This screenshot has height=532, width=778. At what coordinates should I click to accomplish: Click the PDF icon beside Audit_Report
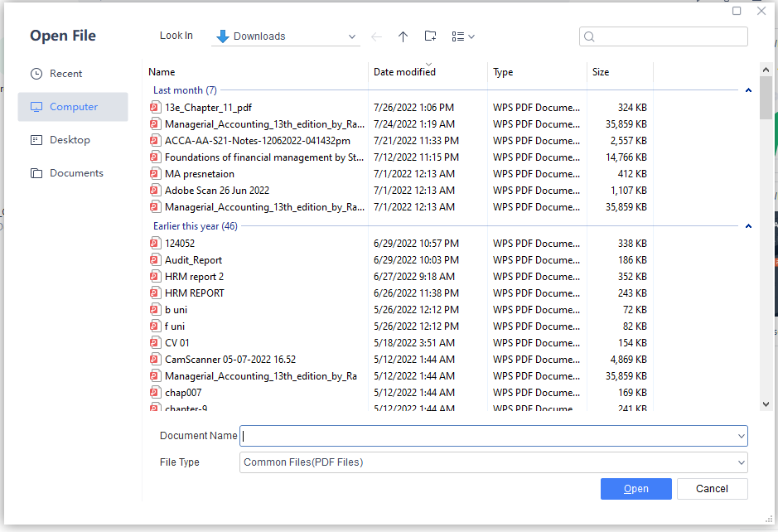155,259
